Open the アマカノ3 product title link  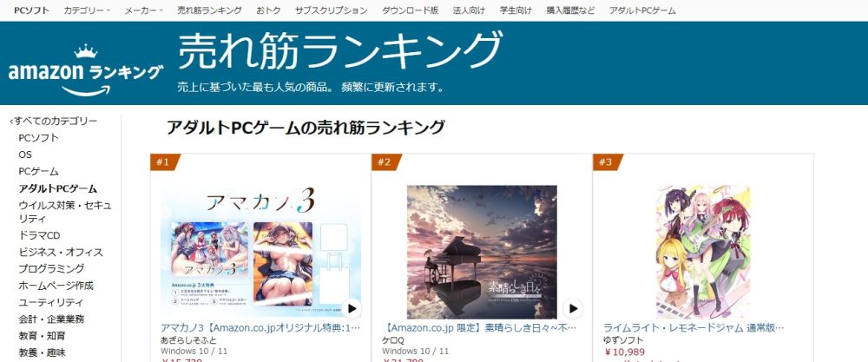click(260, 327)
